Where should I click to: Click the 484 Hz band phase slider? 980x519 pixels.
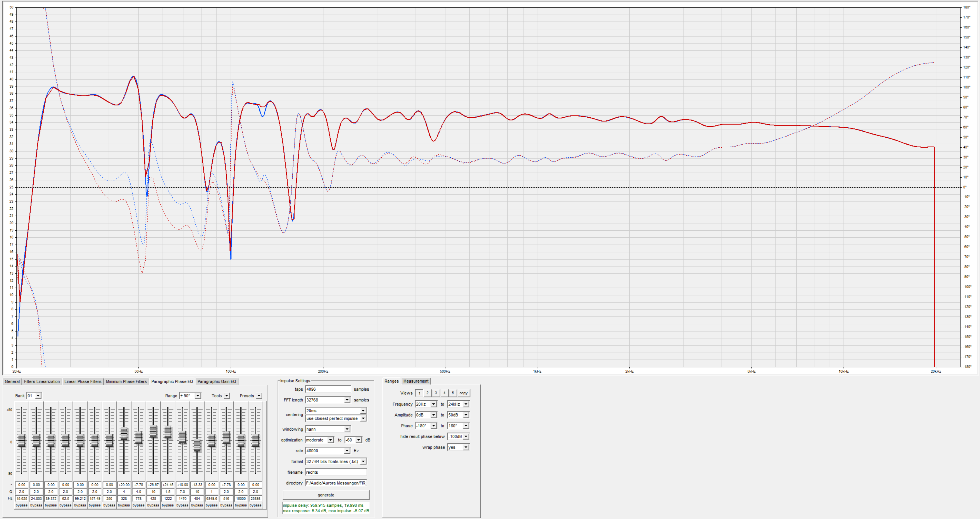197,445
